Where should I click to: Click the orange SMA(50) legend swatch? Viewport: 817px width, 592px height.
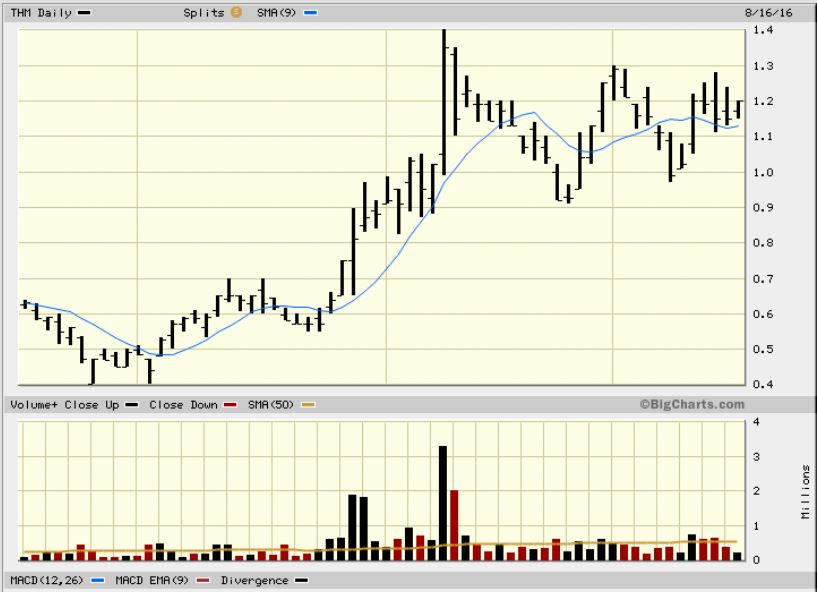308,405
